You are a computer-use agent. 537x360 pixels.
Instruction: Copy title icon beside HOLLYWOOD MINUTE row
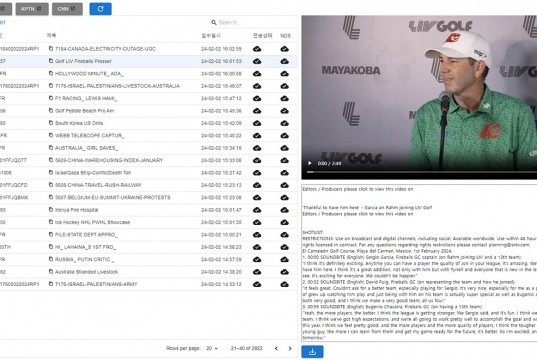coord(51,73)
